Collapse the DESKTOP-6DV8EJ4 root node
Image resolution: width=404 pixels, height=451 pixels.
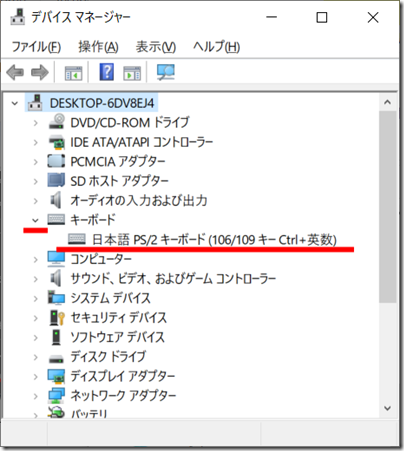click(15, 103)
